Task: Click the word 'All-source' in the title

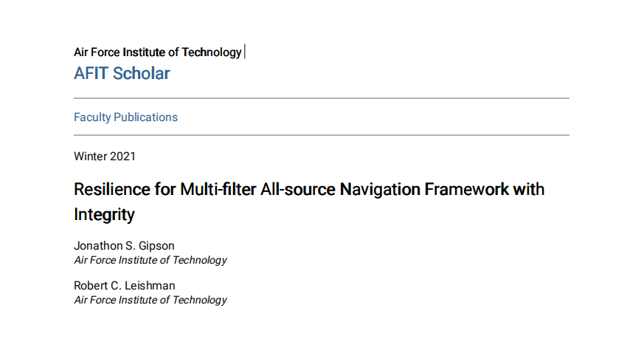Action: tap(298, 190)
